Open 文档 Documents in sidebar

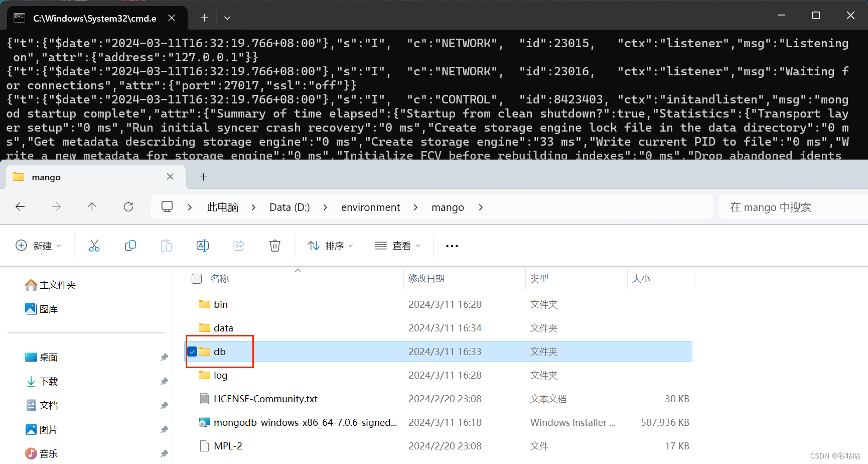(42, 406)
